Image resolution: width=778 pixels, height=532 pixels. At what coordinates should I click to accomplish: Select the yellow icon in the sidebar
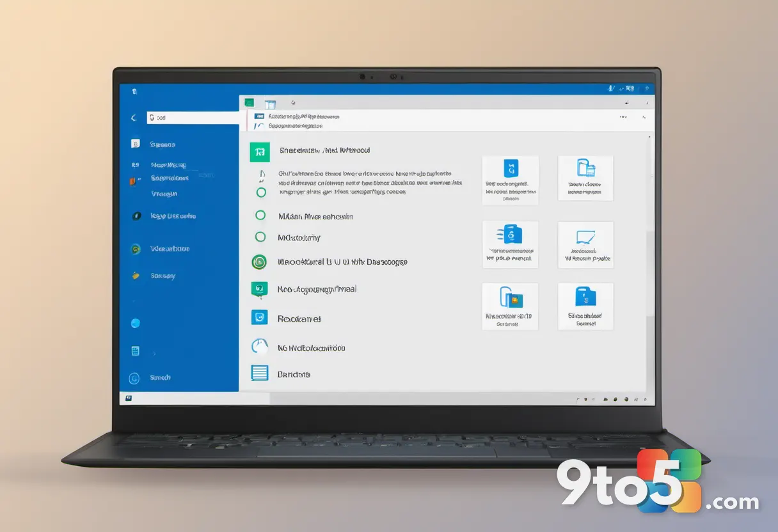pos(136,276)
